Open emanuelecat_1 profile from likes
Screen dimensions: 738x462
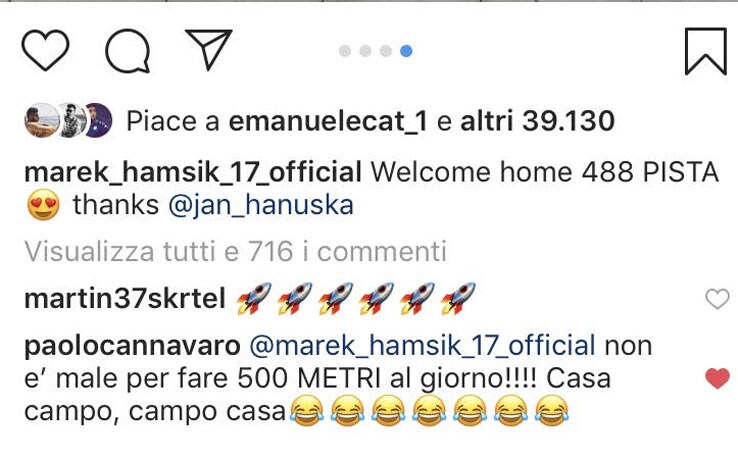pos(328,121)
